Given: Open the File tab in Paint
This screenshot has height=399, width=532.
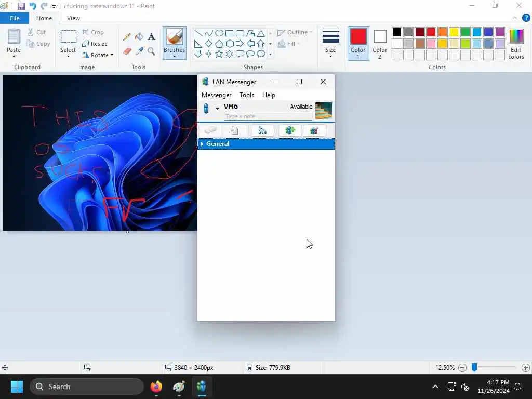Looking at the screenshot, I should tap(15, 18).
